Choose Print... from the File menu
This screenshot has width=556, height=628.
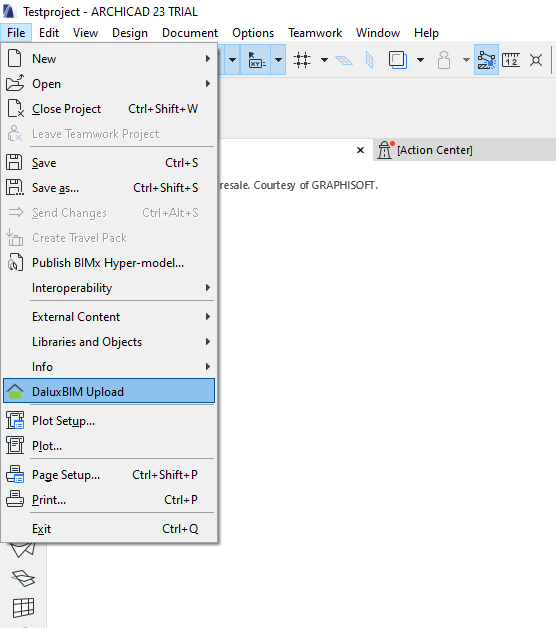109,499
